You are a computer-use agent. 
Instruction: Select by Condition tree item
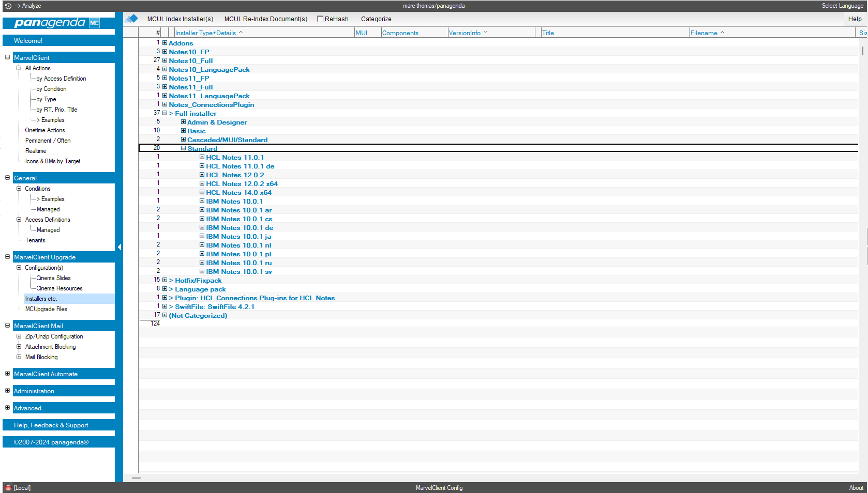coord(51,89)
